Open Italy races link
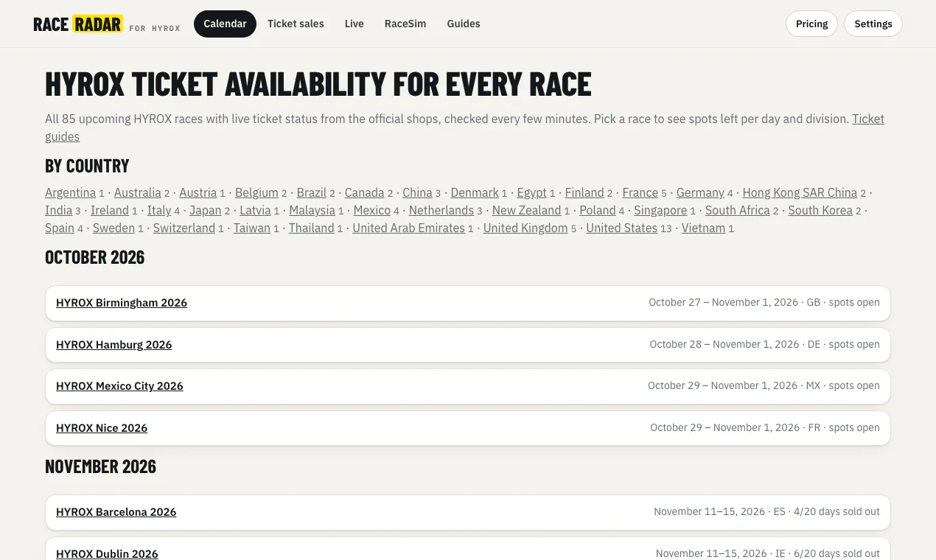The height and width of the screenshot is (560, 936). coord(159,210)
